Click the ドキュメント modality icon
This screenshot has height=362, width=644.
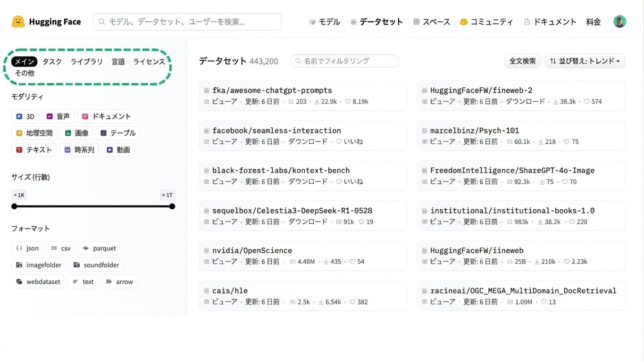(85, 116)
